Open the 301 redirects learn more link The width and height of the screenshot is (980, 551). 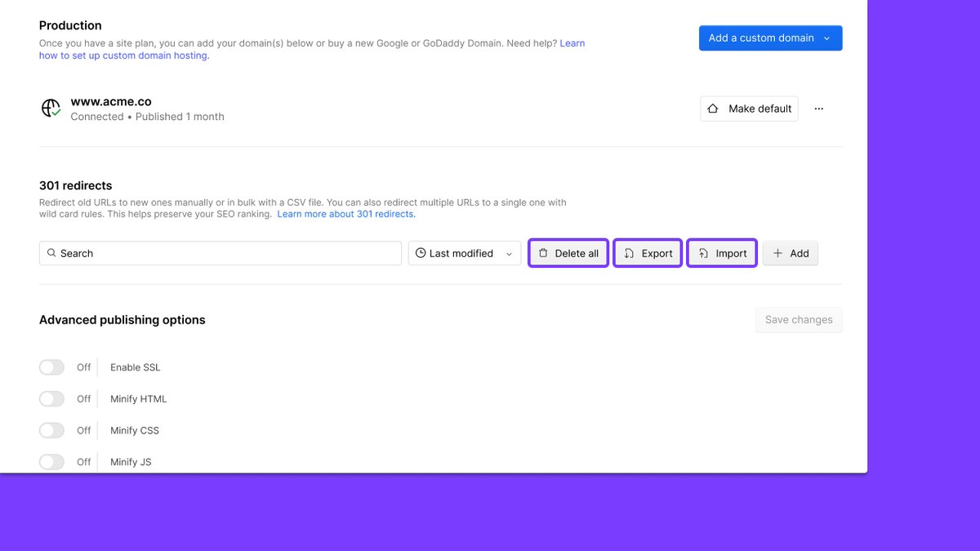point(345,214)
